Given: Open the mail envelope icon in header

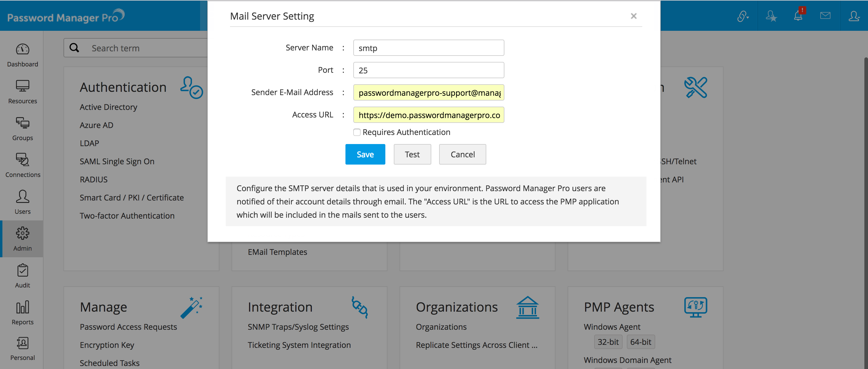Looking at the screenshot, I should click(x=825, y=15).
